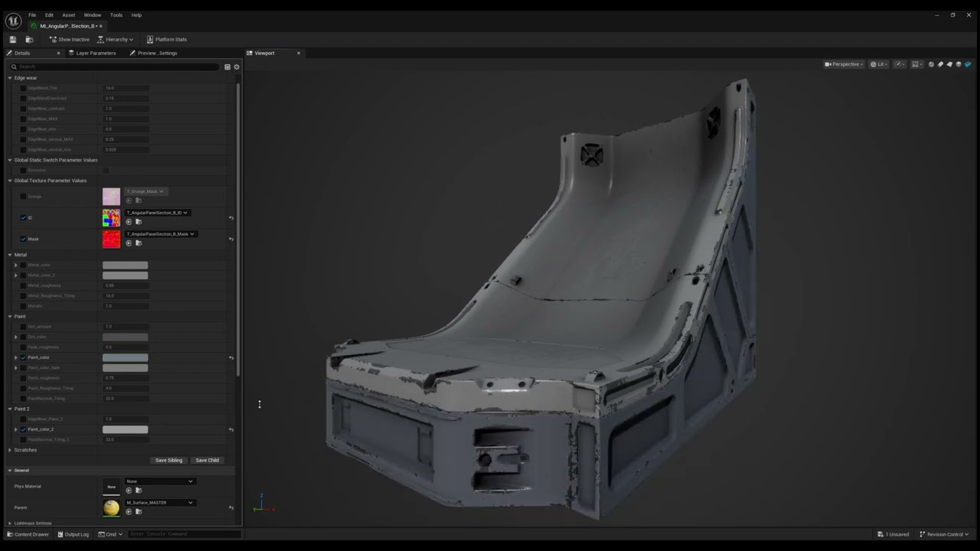This screenshot has height=551, width=980.
Task: Open the Paint_color color swatch picker
Action: (126, 357)
